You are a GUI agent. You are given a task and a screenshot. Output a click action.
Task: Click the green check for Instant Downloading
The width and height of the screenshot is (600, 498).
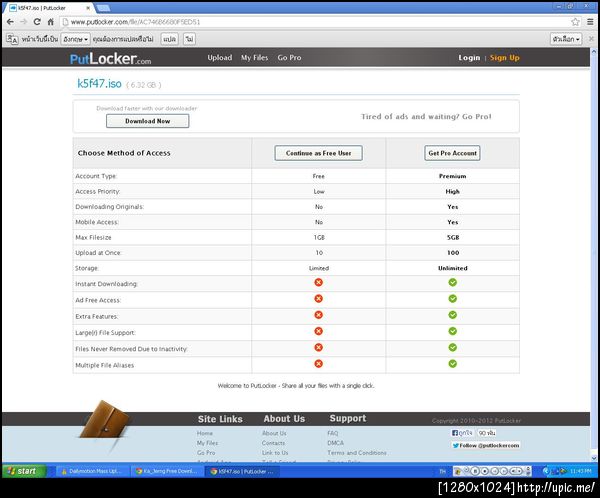pyautogui.click(x=453, y=282)
